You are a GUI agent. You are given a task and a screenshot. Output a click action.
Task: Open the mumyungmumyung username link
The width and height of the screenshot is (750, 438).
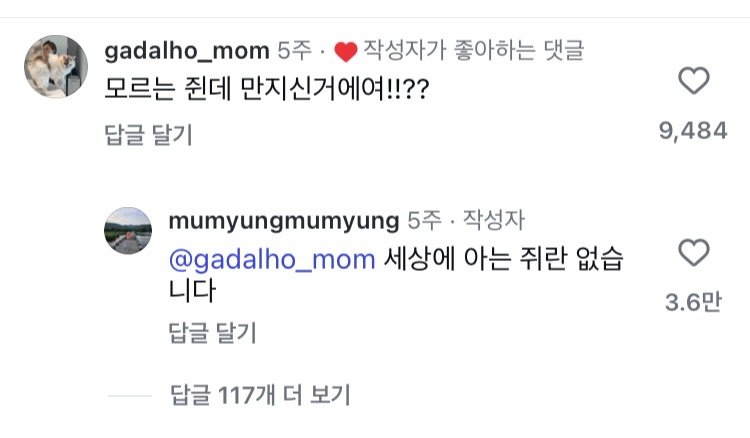pyautogui.click(x=285, y=220)
